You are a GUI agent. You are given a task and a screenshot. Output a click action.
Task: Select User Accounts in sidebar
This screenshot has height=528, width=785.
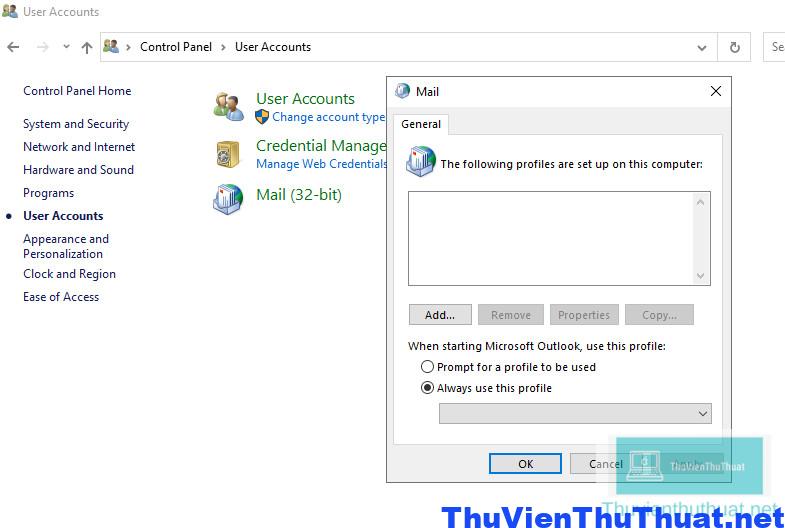(63, 216)
